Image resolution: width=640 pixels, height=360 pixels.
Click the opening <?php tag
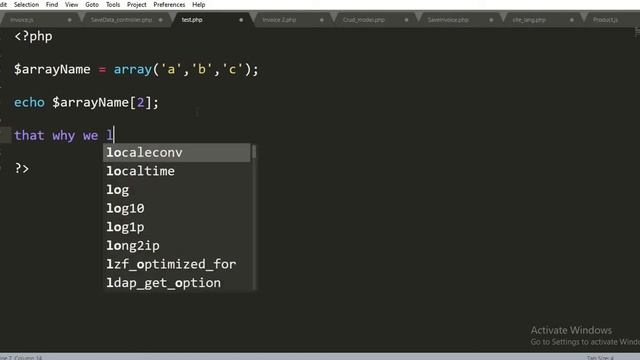(33, 36)
